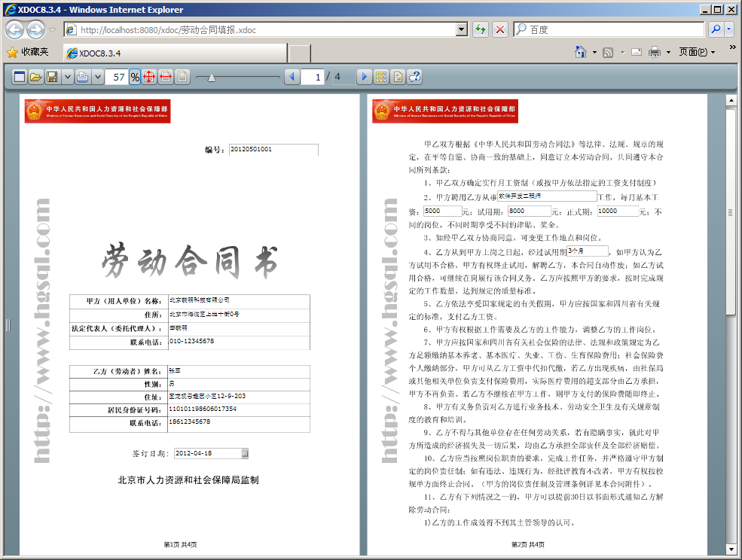Expand search provider dropdown arrow
The width and height of the screenshot is (742, 560).
pos(728,29)
